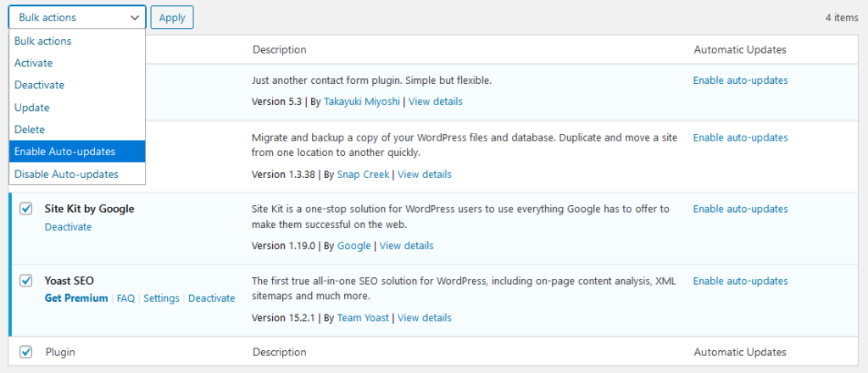Screen dimensions: 868x373
Task: View details for the version 5.3 plugin
Action: 436,102
